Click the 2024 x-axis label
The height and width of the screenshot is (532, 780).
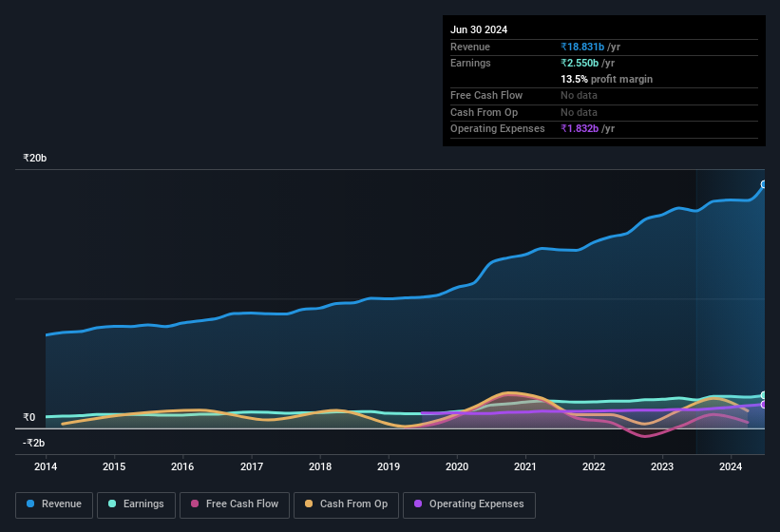pyautogui.click(x=731, y=466)
